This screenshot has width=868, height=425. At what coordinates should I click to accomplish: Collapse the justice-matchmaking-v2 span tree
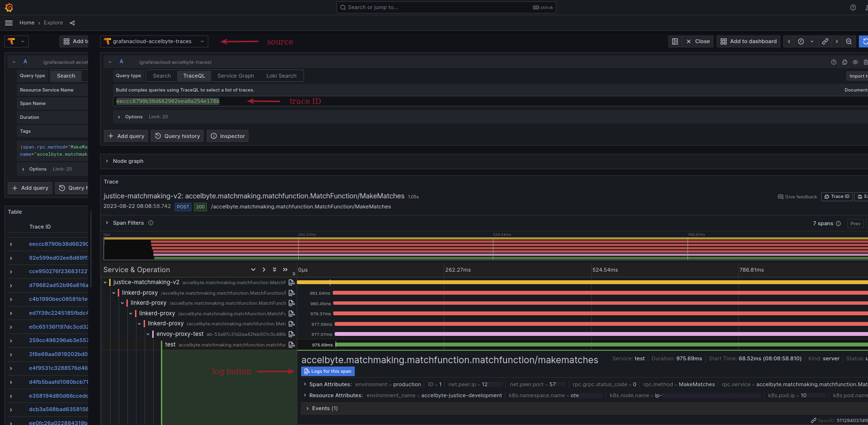click(105, 283)
